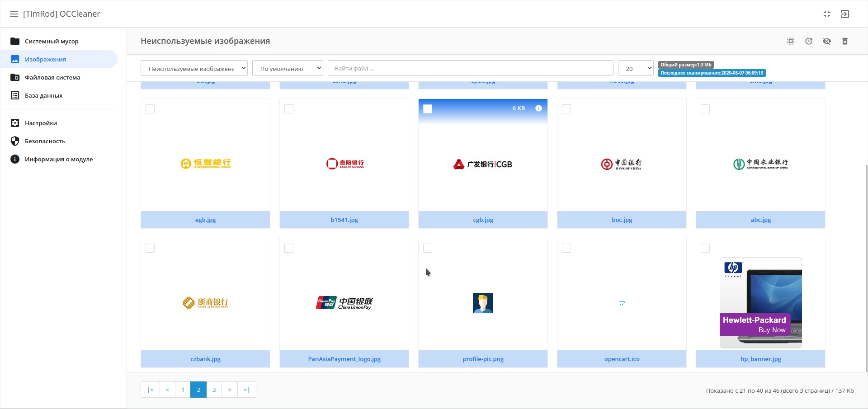Click the Безопасность shield icon
The width and height of the screenshot is (868, 409).
click(15, 141)
